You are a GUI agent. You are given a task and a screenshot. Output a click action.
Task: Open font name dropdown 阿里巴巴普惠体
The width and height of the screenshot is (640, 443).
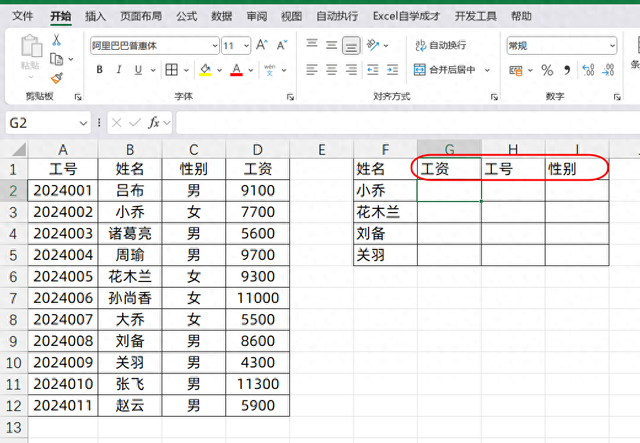[x=215, y=46]
